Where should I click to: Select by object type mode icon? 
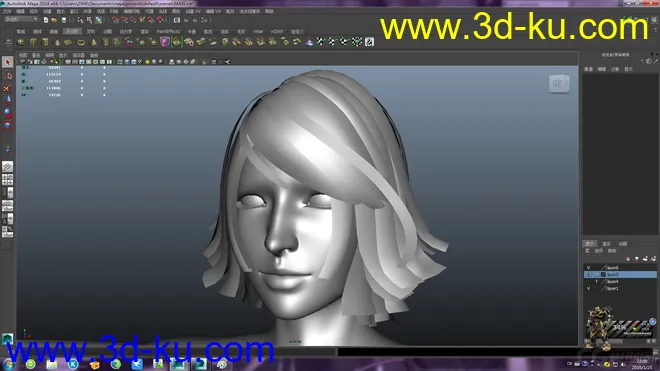tap(89, 20)
